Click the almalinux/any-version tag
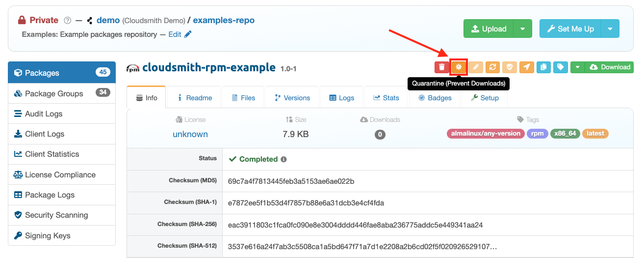644x258 pixels. tap(486, 134)
